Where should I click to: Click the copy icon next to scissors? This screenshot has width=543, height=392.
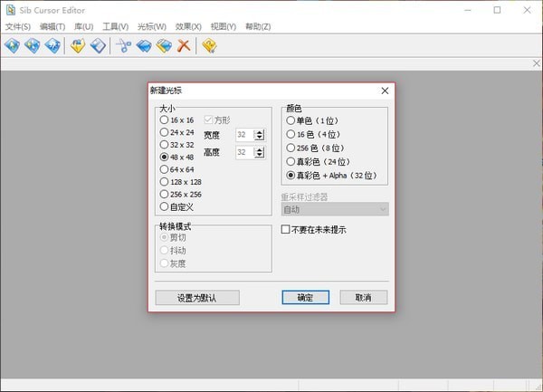coord(144,45)
